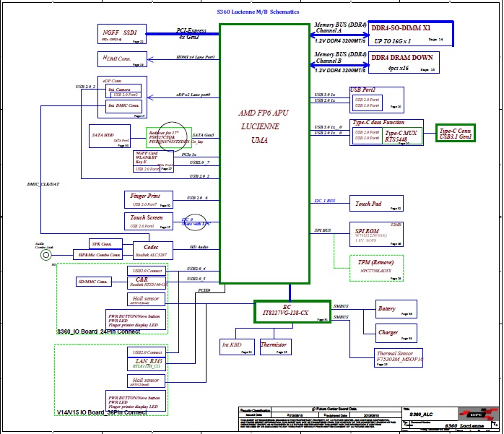This screenshot has height=434, width=504.
Task: Click the Int. DMIC Conn. box
Action: pyautogui.click(x=123, y=106)
